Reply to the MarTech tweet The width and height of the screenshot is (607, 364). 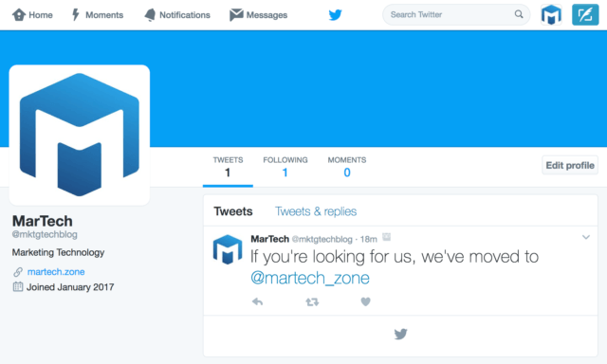tap(257, 301)
